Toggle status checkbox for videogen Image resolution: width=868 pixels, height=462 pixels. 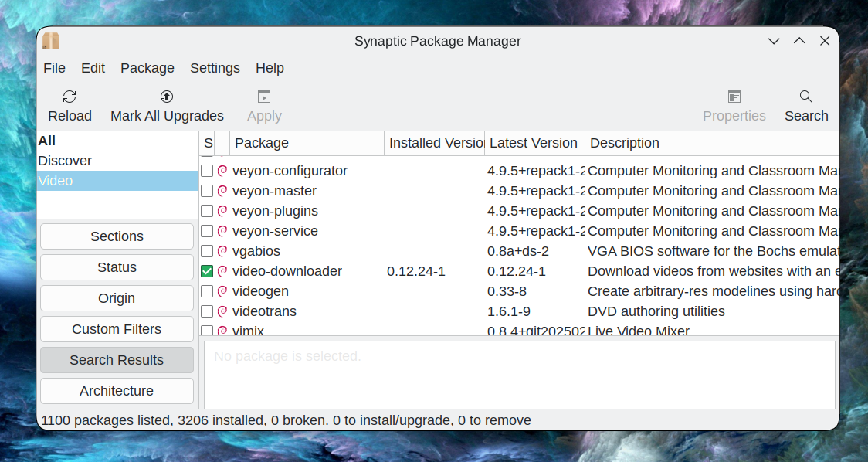tap(207, 291)
